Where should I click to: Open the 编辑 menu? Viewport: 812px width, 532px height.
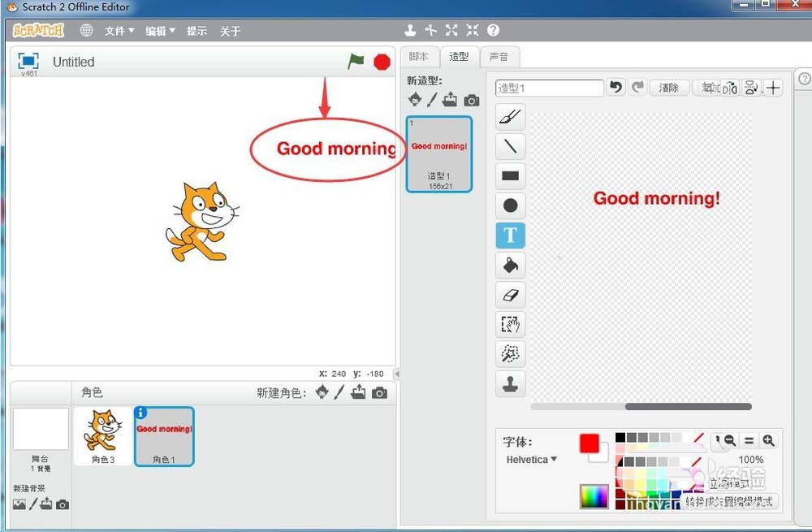click(160, 31)
